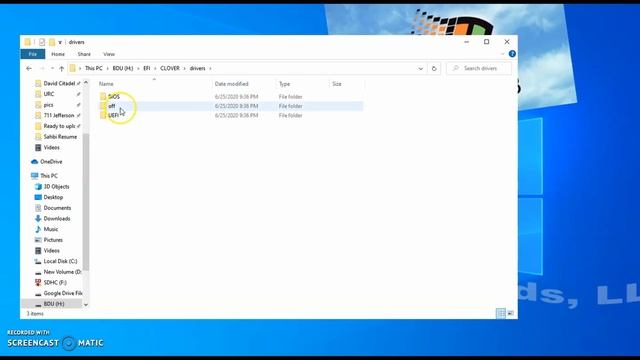Open Local Disk (C:) in sidebar

click(x=60, y=261)
